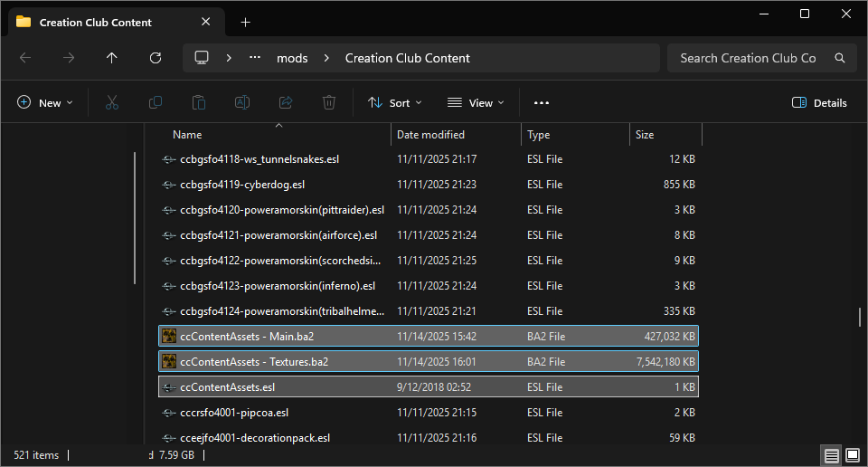This screenshot has width=868, height=467.
Task: Click the Share icon in toolbar
Action: point(286,103)
